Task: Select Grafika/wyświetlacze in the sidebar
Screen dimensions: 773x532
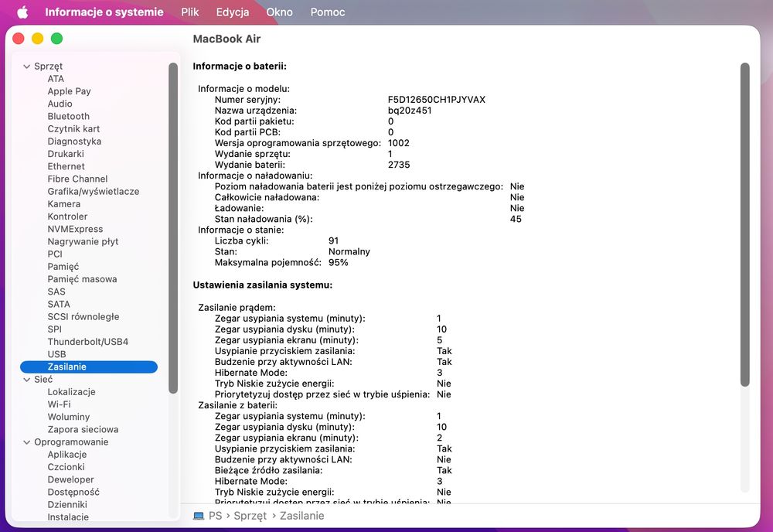Action: tap(94, 191)
